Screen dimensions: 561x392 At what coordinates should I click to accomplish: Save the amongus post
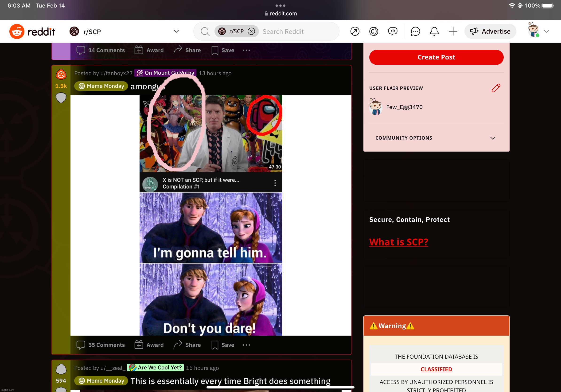click(x=223, y=345)
